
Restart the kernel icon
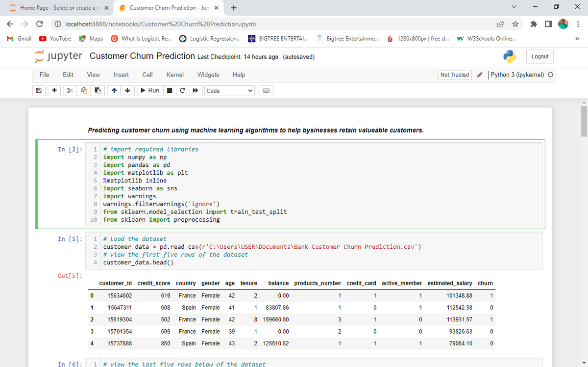(x=182, y=91)
